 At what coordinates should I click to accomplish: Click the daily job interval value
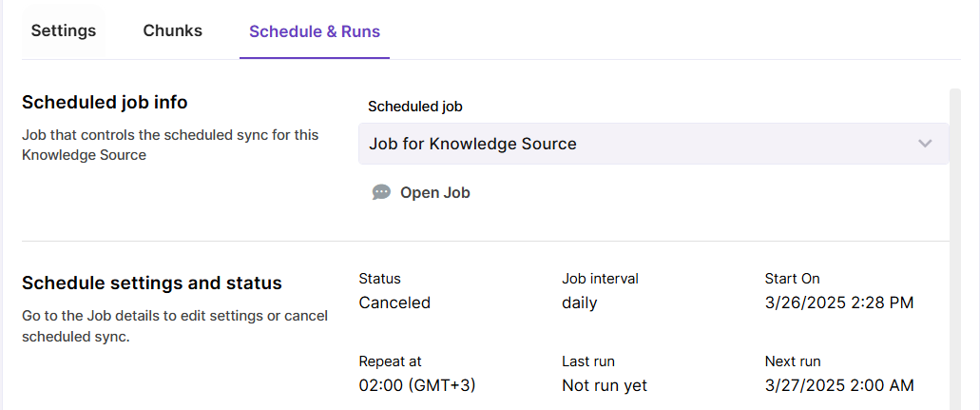point(579,303)
